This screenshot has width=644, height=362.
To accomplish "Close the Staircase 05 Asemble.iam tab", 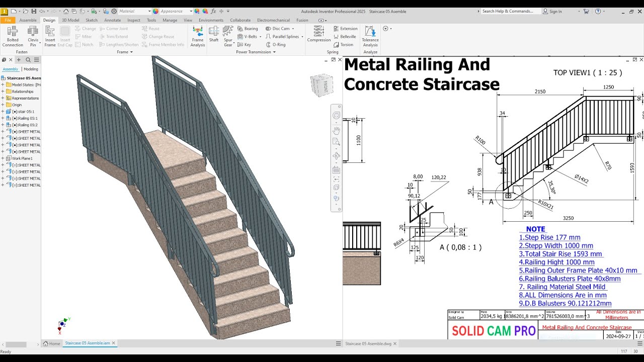I will [x=114, y=343].
